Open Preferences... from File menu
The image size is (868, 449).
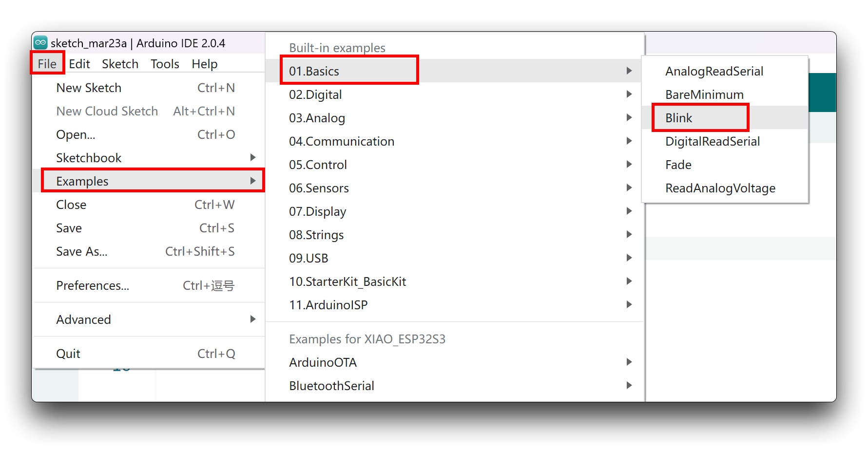[149, 285]
